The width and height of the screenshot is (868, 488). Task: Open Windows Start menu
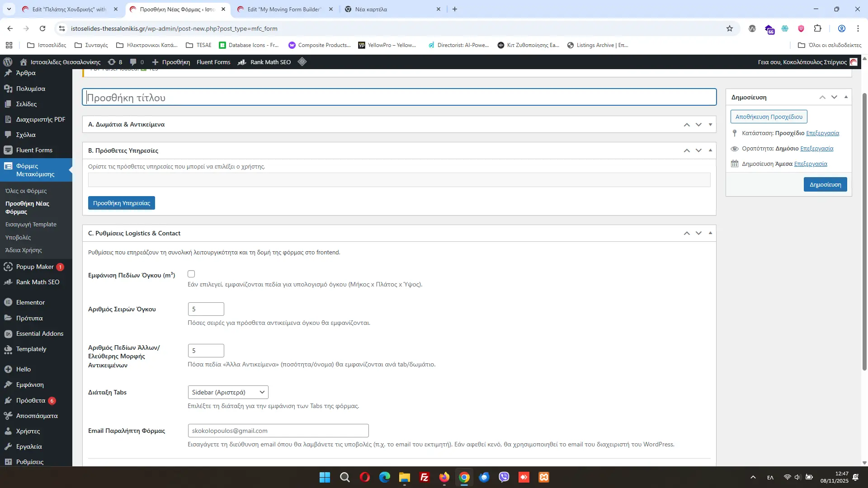tap(325, 477)
